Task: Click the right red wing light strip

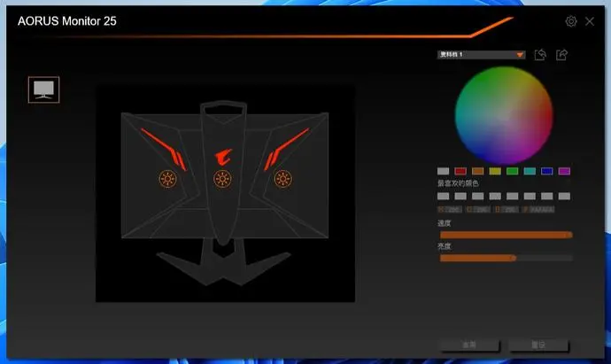Action: tap(286, 149)
